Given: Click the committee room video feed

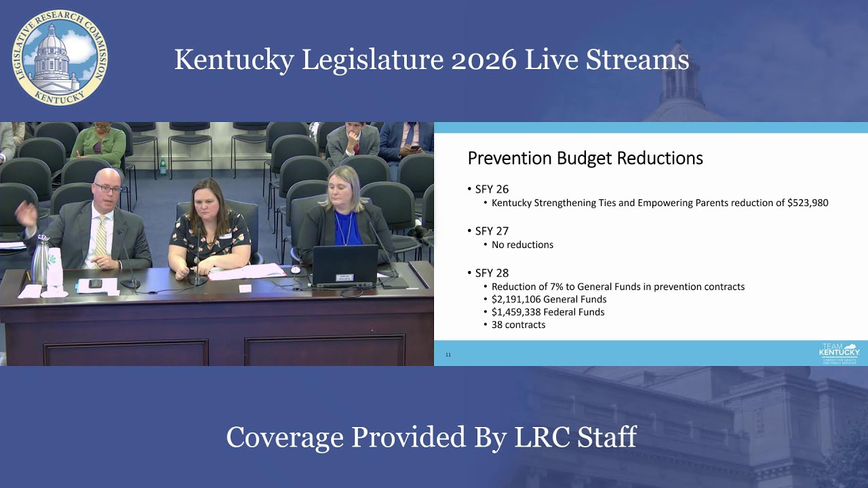Looking at the screenshot, I should (x=217, y=244).
